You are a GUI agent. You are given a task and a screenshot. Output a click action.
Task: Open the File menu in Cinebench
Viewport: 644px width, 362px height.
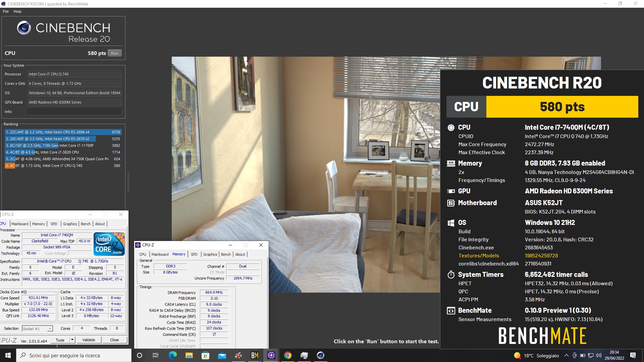coord(6,11)
